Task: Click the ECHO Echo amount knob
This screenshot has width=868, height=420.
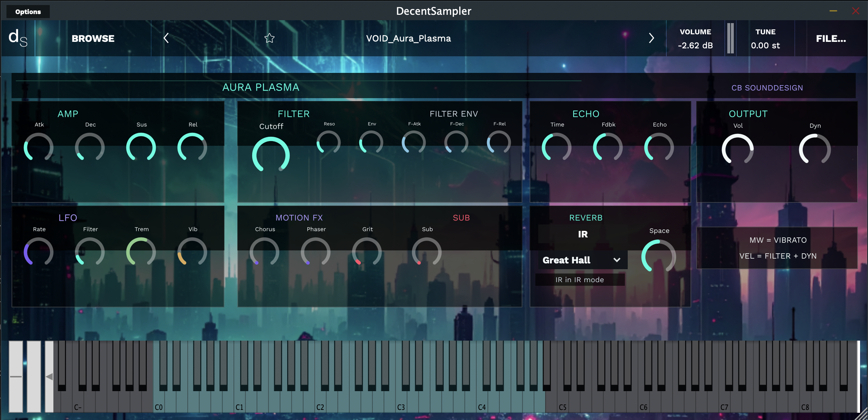Action: tap(659, 147)
